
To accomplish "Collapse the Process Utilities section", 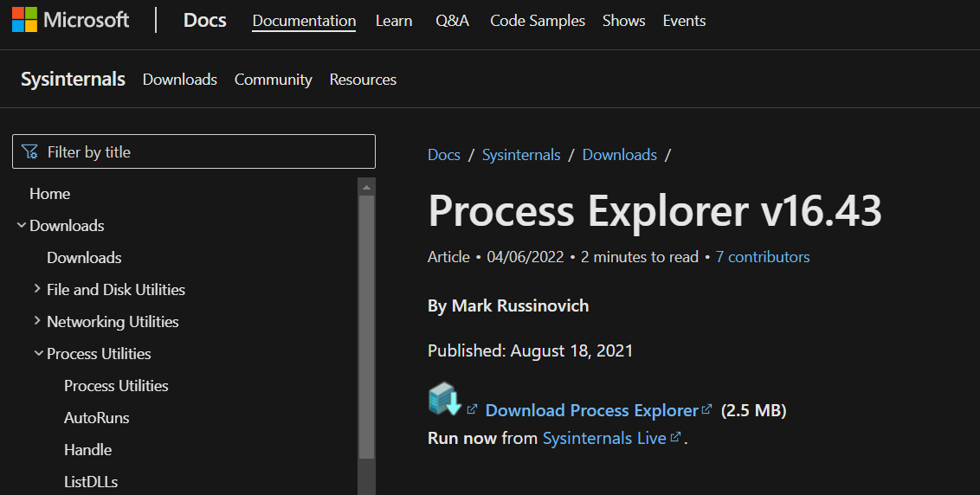I will point(39,353).
